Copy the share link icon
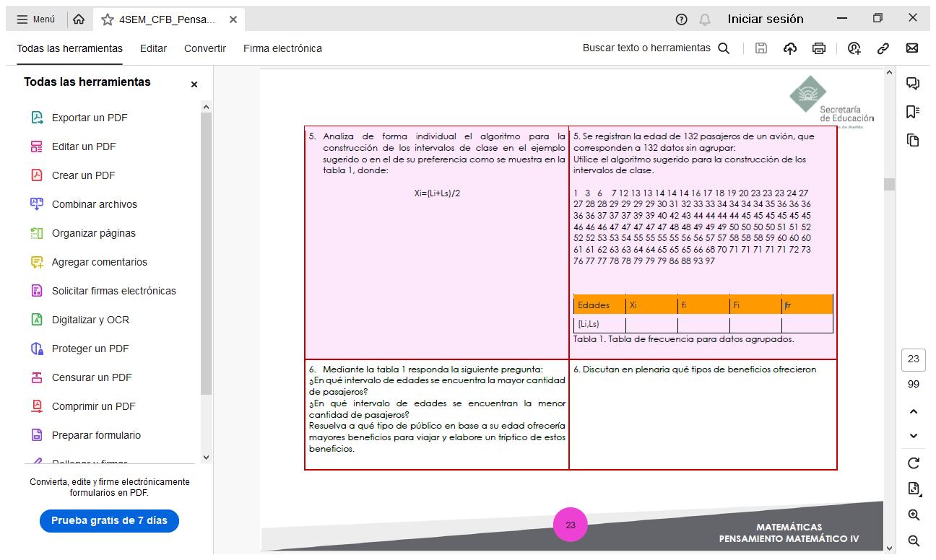936x560 pixels. tap(883, 48)
